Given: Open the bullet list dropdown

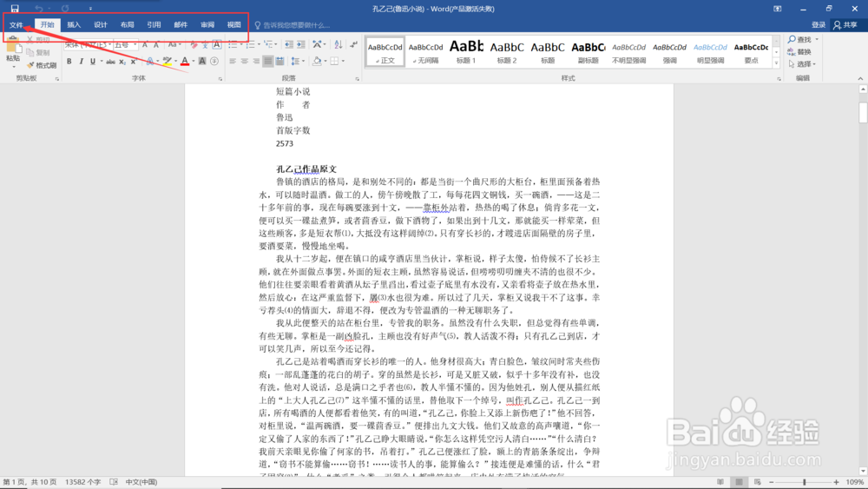Looking at the screenshot, I should [241, 45].
